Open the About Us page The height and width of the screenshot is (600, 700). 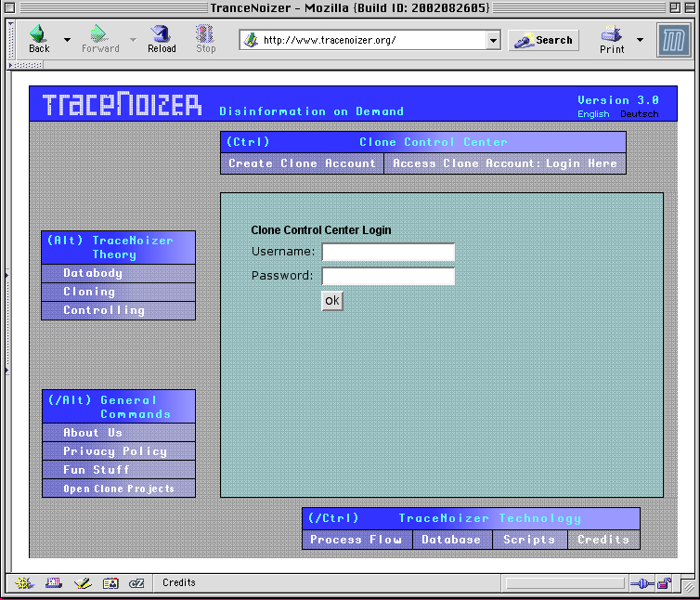coord(119,433)
